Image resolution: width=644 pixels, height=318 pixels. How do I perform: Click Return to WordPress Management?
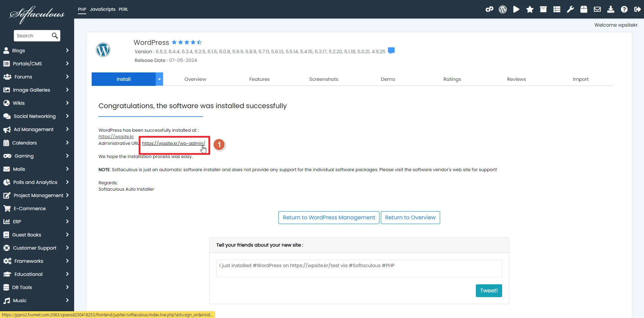point(329,218)
